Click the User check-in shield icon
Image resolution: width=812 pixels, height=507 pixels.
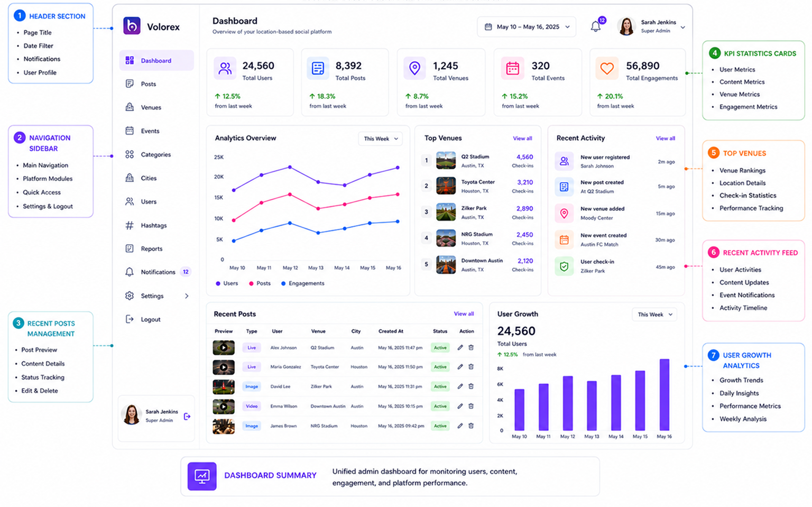pos(564,266)
